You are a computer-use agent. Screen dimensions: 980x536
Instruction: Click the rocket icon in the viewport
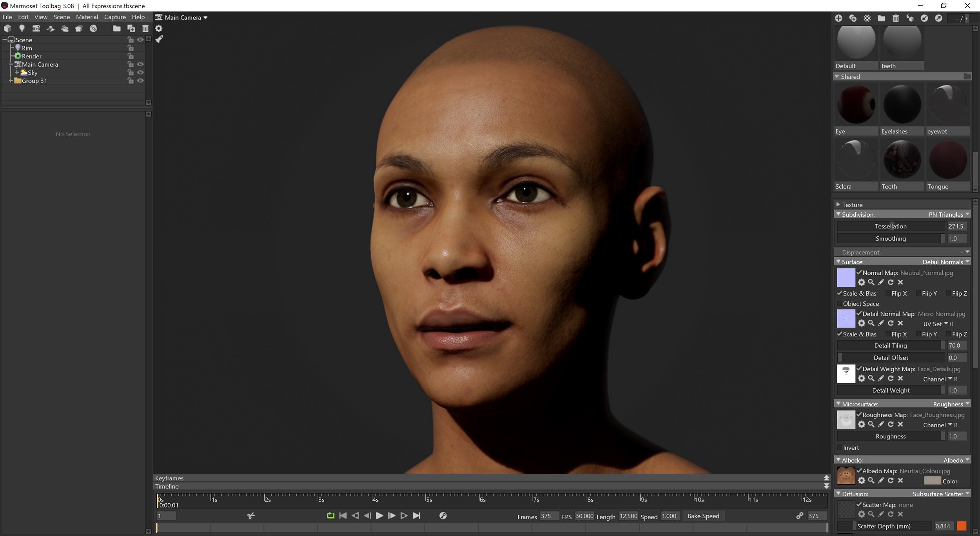(159, 39)
